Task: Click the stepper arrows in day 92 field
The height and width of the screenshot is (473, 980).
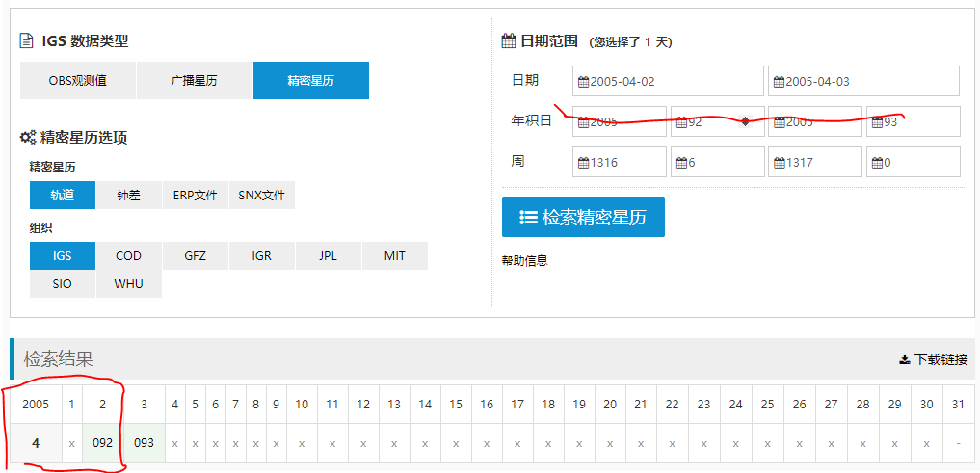Action: [745, 121]
